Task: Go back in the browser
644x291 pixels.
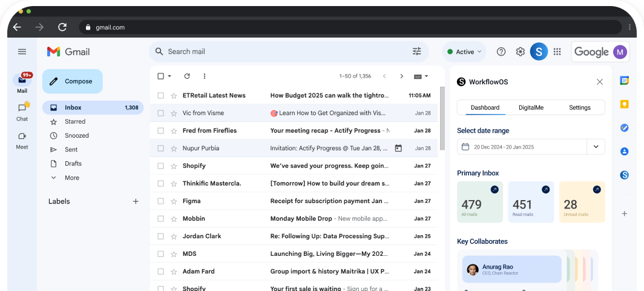Action: pyautogui.click(x=17, y=27)
